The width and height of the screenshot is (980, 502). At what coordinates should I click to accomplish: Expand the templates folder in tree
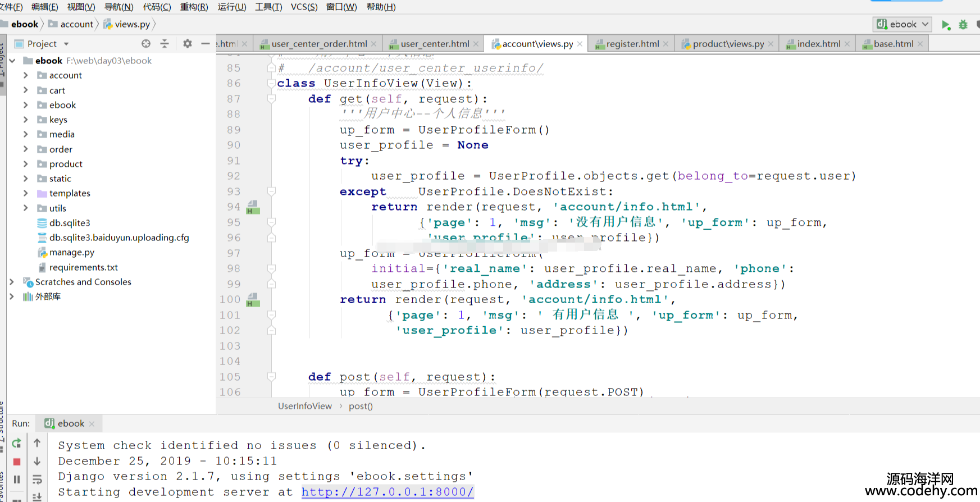pos(25,193)
